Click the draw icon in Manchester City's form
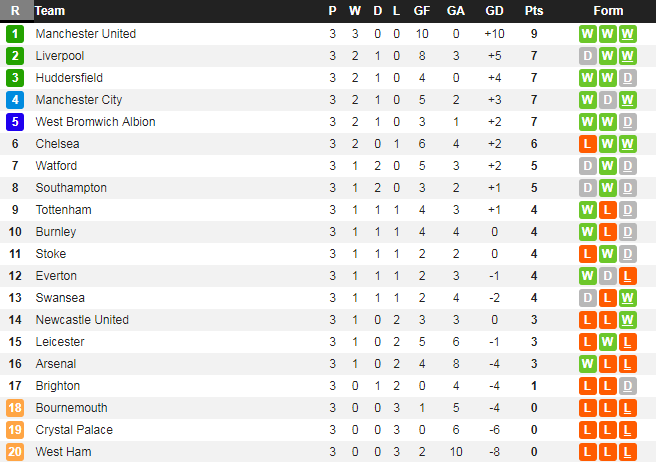The height and width of the screenshot is (462, 656). tap(608, 100)
